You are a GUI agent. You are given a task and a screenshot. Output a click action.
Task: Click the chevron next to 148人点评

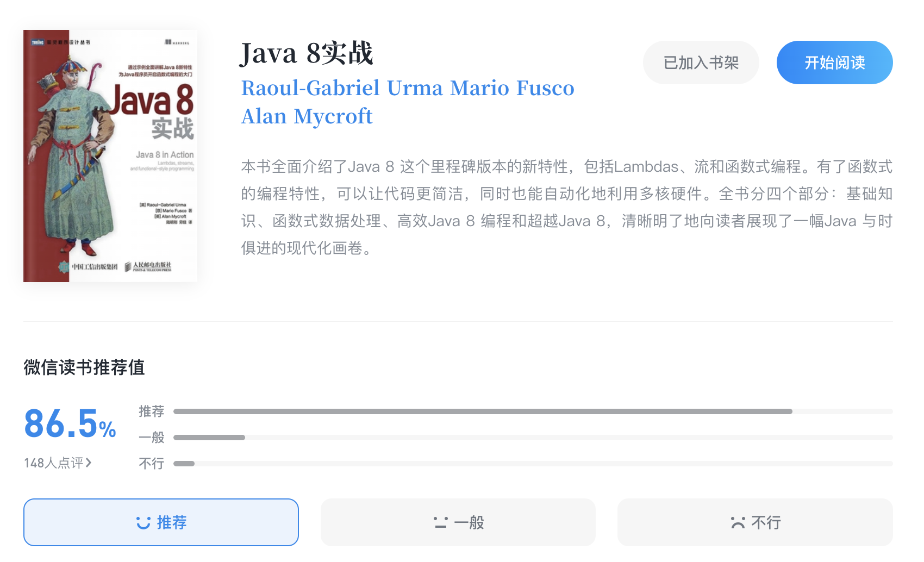[x=89, y=463]
